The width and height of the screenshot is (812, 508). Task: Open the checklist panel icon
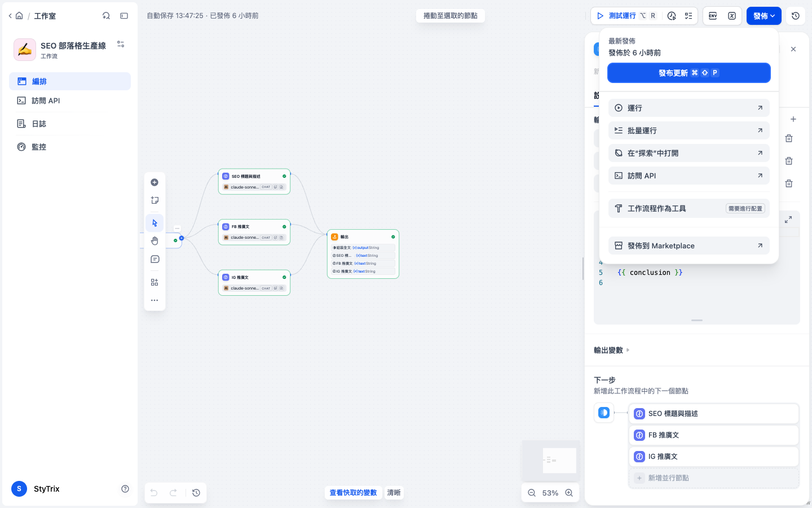pos(689,16)
